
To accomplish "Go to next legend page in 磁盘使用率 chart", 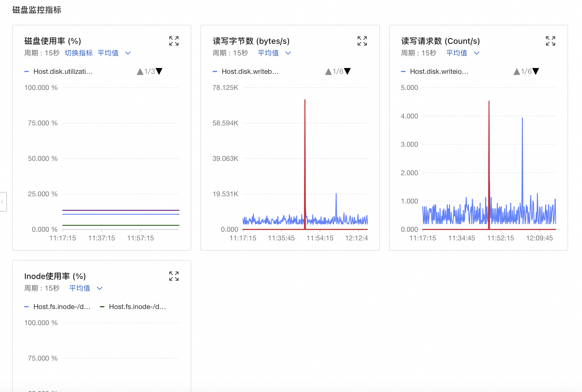I will click(x=159, y=71).
